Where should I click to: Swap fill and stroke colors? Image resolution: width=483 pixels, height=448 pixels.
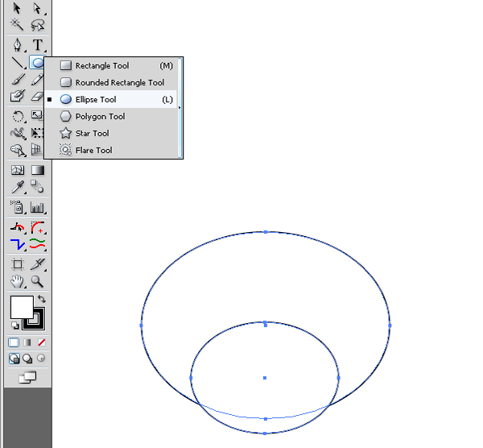42,299
